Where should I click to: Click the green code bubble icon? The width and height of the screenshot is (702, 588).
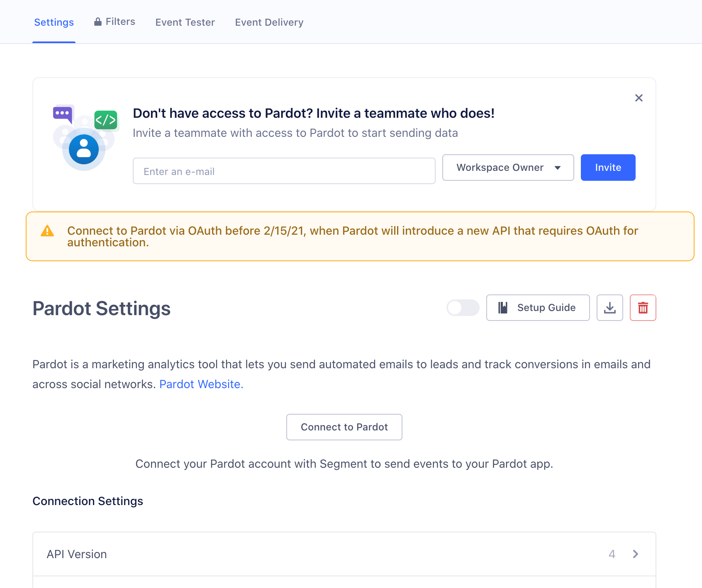coord(106,120)
